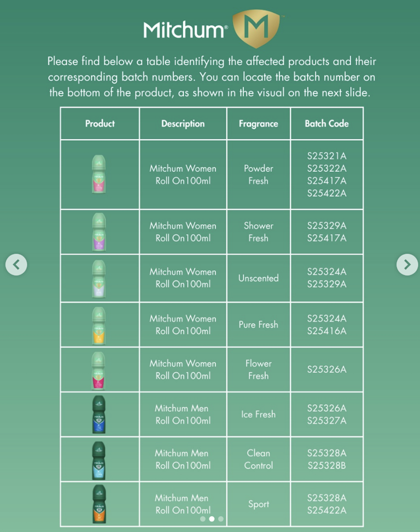Select the Pure Fresh product image

pos(99,324)
